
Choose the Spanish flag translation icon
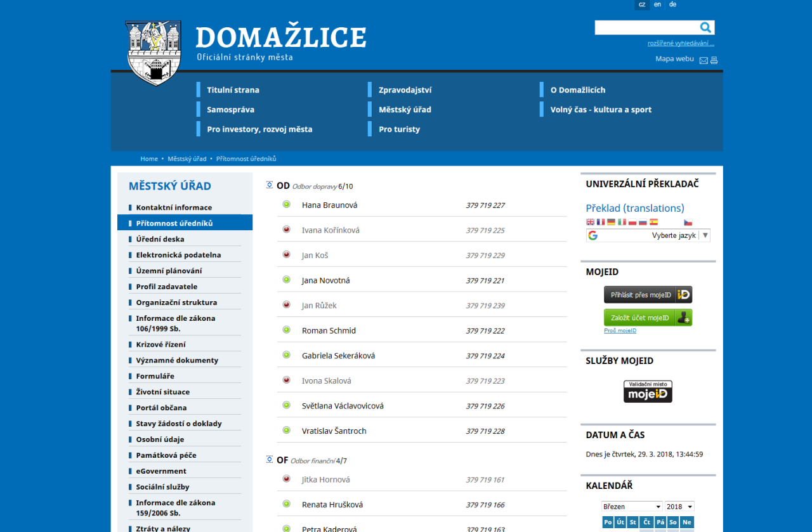tap(653, 223)
